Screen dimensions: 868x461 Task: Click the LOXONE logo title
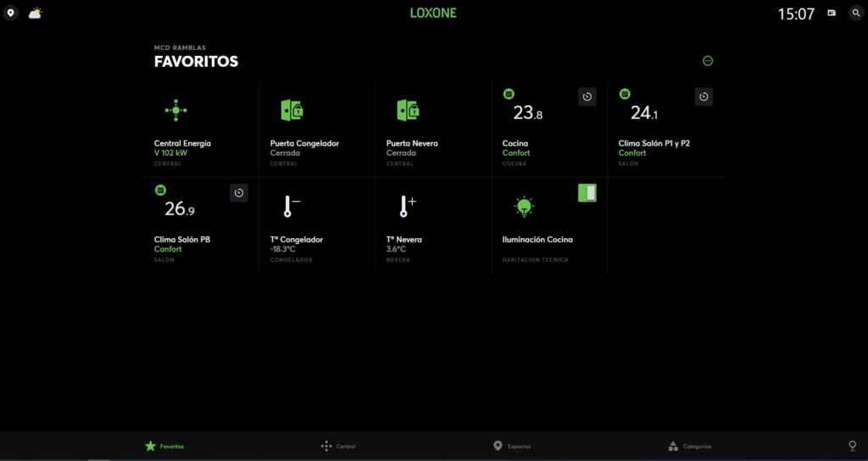[x=433, y=13]
